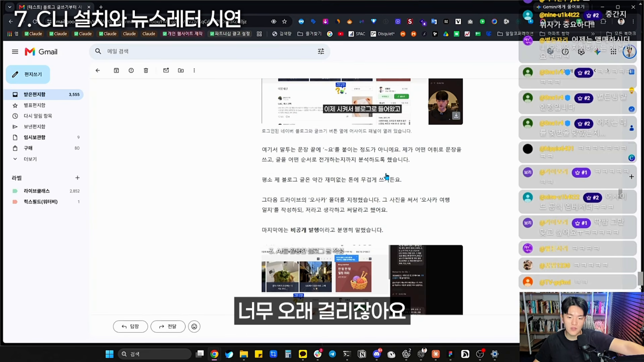Click the taskbar 검색 search box
The height and width of the screenshot is (362, 644).
[x=155, y=354]
